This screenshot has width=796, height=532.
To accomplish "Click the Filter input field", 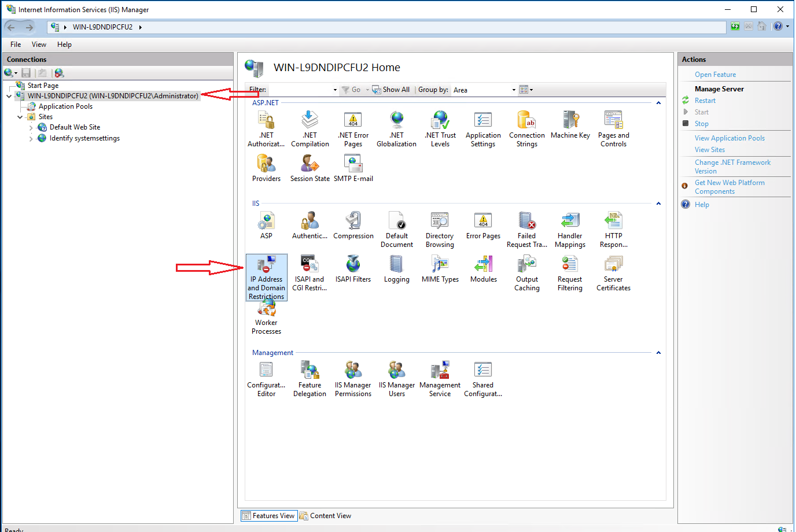I will point(299,90).
